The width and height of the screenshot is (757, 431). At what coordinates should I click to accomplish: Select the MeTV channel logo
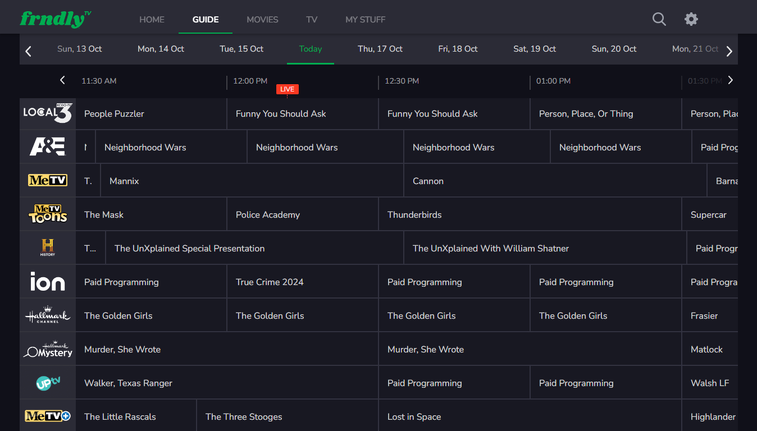click(48, 181)
